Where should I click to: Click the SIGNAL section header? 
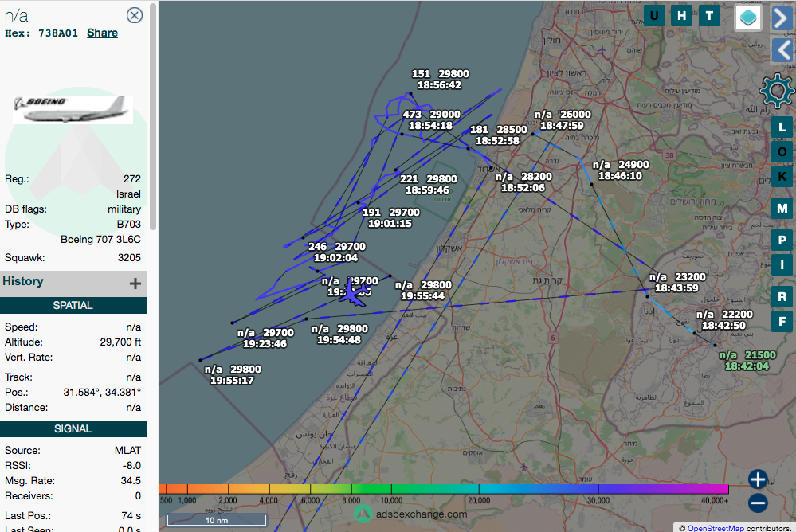[x=73, y=429]
